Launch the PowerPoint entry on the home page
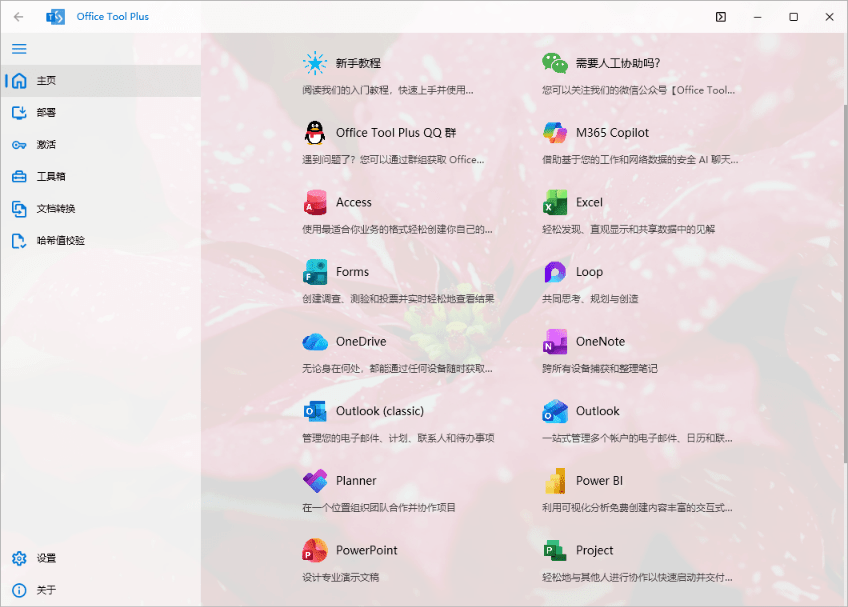Viewport: 848px width, 607px height. pos(364,550)
